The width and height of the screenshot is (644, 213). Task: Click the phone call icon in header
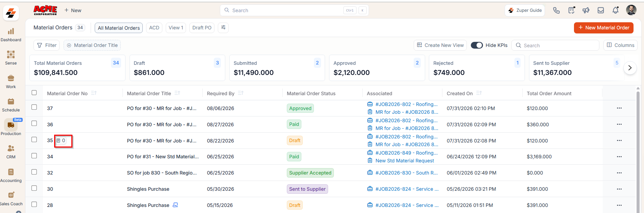click(x=556, y=10)
